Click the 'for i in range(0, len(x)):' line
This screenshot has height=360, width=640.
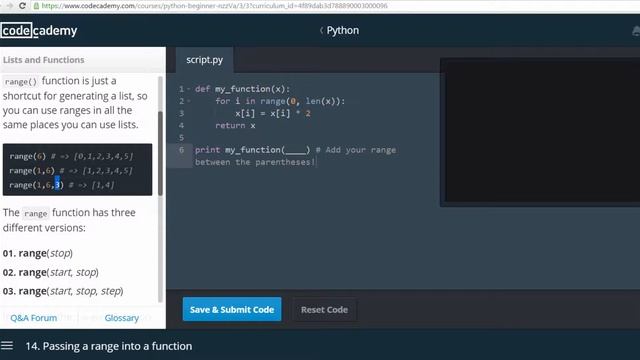280,101
